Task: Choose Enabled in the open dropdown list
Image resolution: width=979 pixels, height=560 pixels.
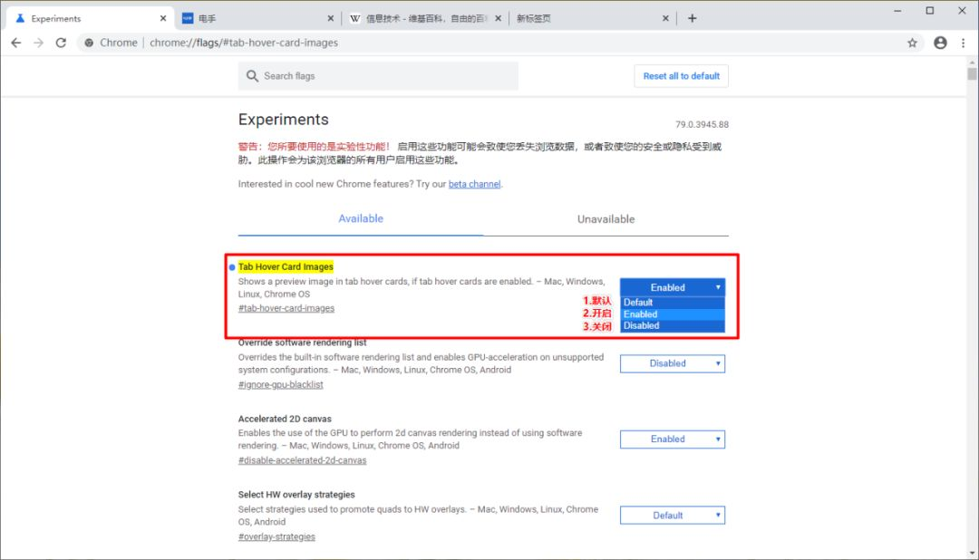Action: point(673,314)
